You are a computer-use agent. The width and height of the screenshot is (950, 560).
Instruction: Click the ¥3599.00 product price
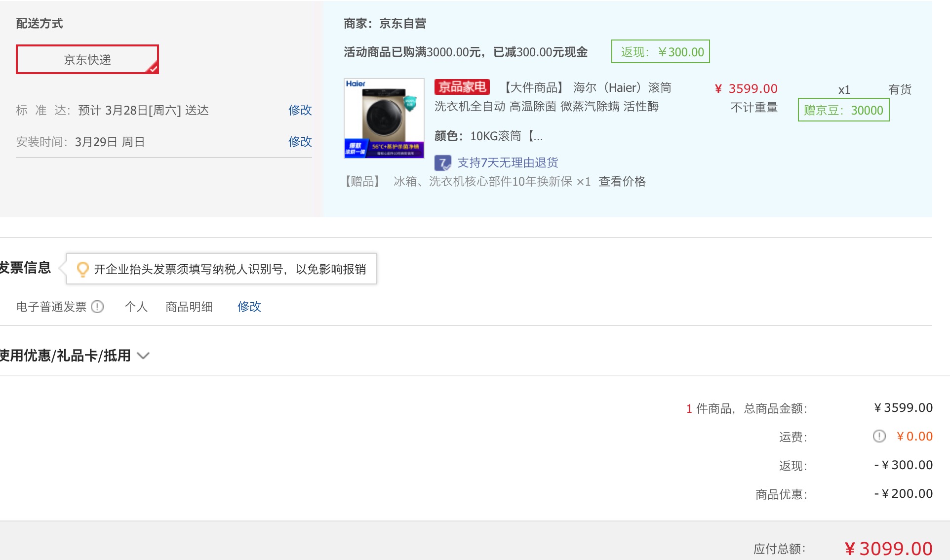[746, 88]
